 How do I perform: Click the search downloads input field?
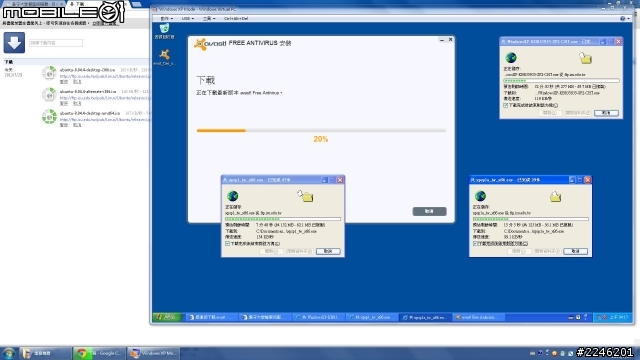56,43
